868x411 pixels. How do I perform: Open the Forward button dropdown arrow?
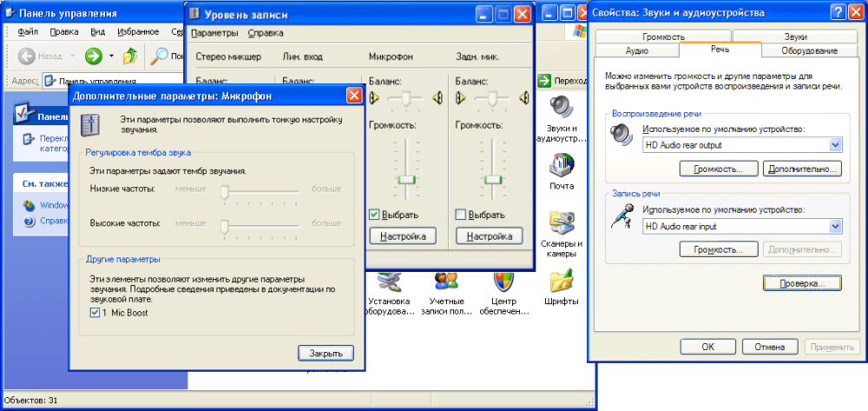111,56
